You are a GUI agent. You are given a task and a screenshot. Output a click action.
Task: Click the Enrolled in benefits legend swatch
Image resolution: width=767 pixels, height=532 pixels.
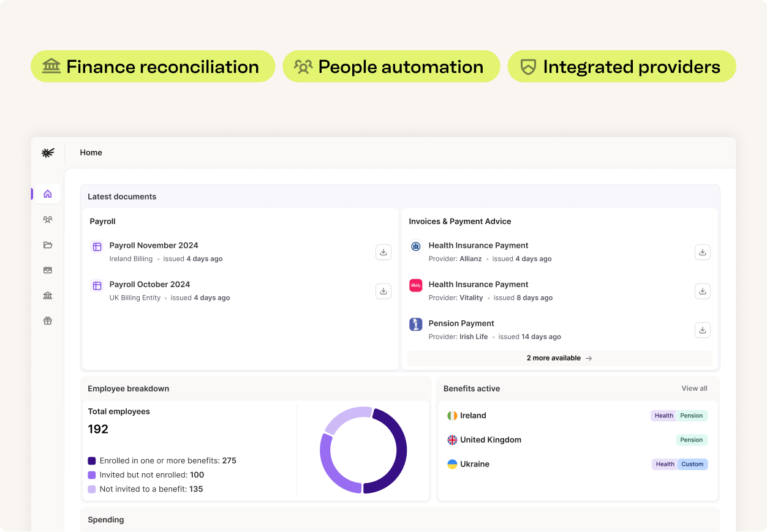tap(92, 460)
